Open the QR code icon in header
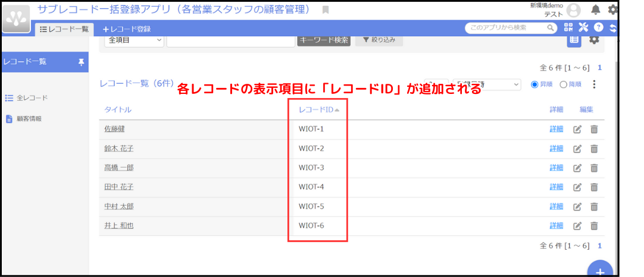This screenshot has width=644, height=277. pos(568,27)
